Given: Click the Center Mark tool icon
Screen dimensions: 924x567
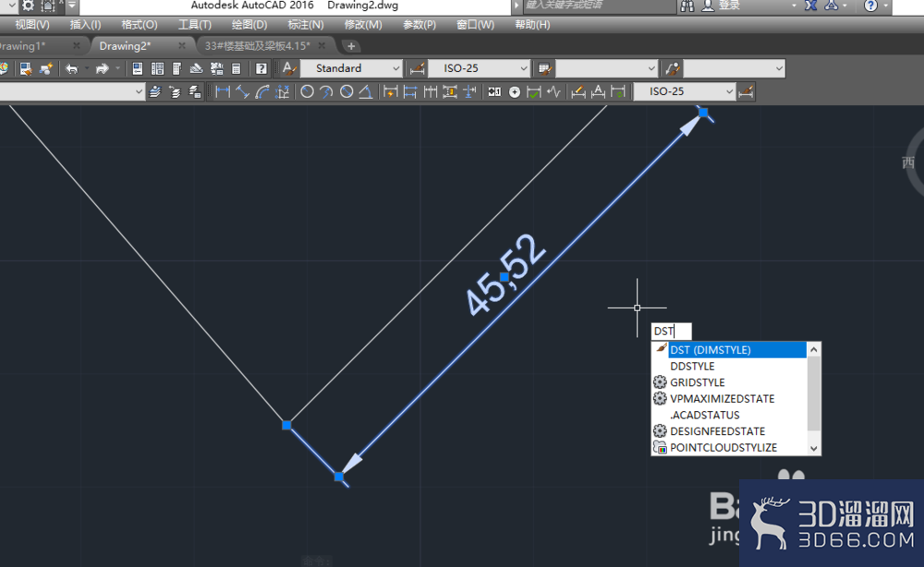Looking at the screenshot, I should coord(515,91).
